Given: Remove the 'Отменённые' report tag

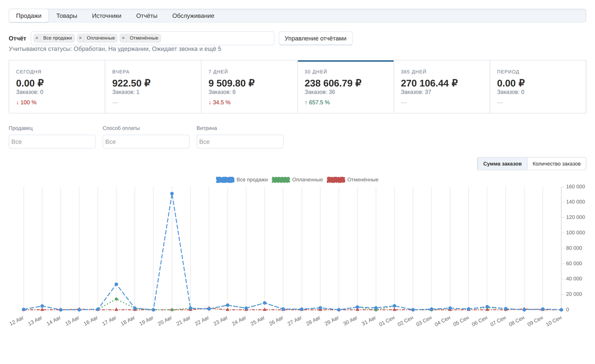Looking at the screenshot, I should tap(123, 38).
